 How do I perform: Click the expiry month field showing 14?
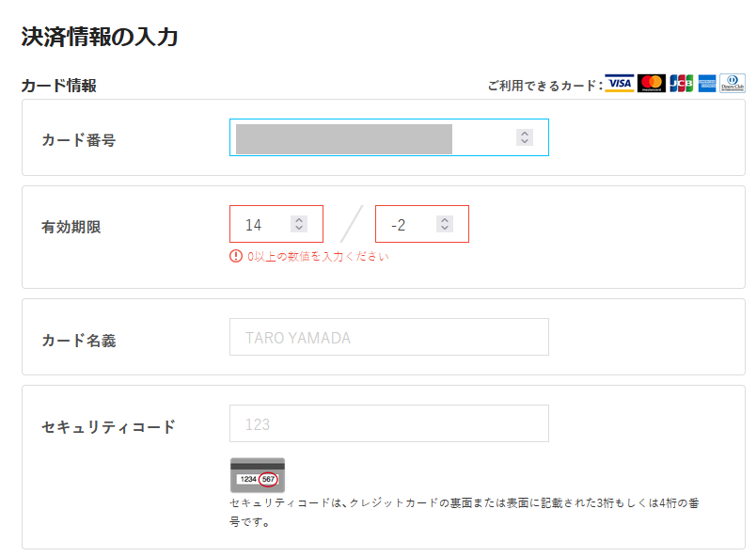point(276,224)
